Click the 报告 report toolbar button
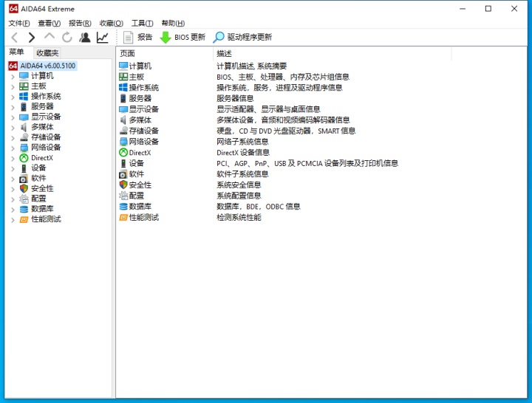 point(138,37)
